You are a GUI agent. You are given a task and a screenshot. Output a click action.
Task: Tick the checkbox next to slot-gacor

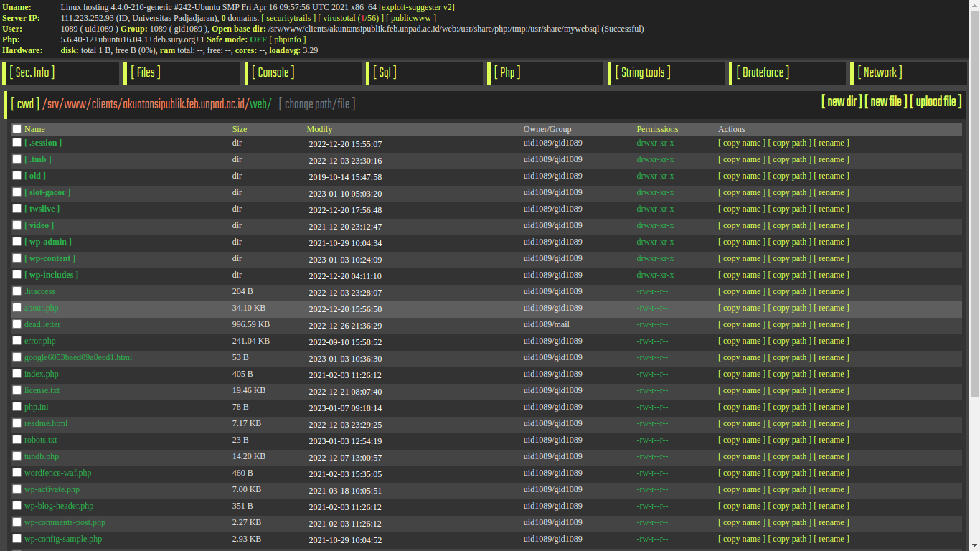pyautogui.click(x=17, y=192)
